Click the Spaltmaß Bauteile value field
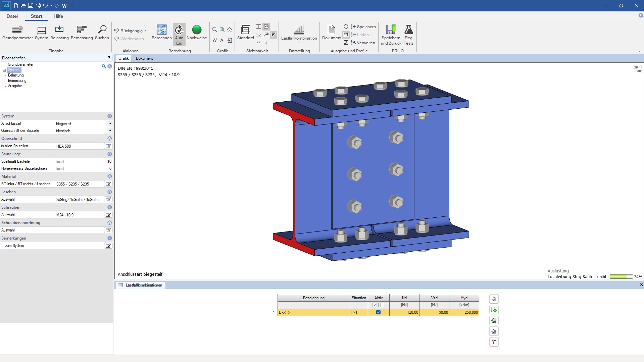This screenshot has width=644, height=362. pos(84,161)
